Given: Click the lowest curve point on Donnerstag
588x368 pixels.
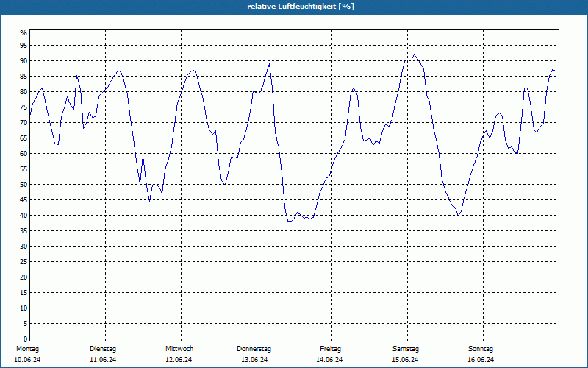Looking at the screenshot, I should point(289,222).
